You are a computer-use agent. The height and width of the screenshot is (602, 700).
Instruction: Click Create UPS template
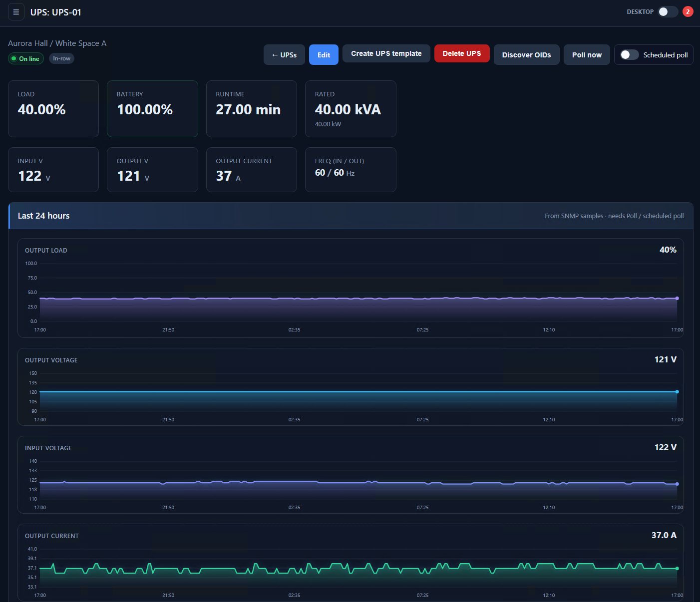point(386,53)
